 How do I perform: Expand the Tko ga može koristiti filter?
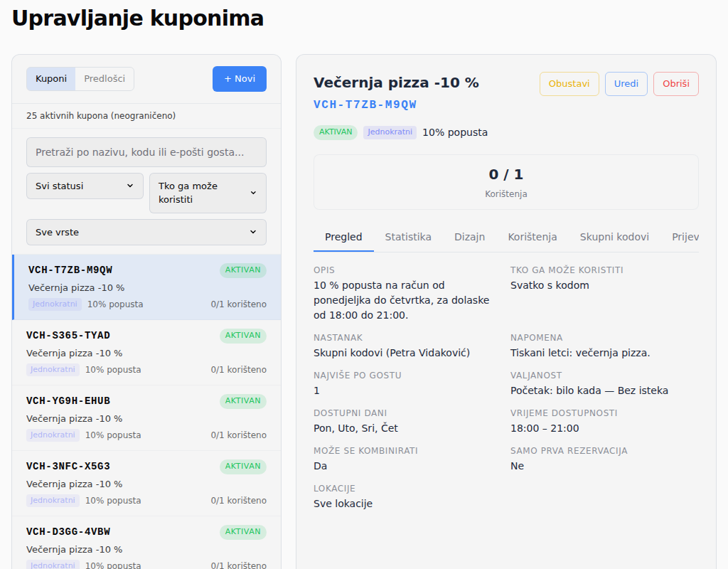pos(208,193)
